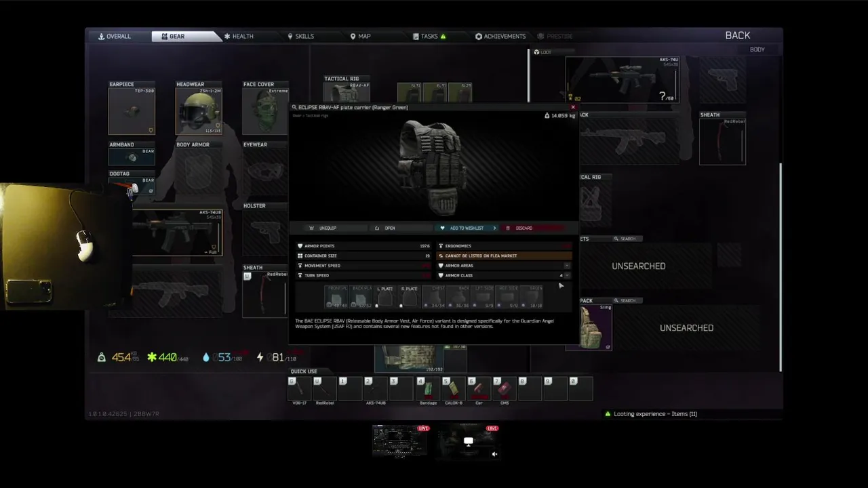The height and width of the screenshot is (488, 868).
Task: Click the empty Holster slot
Action: tap(265, 232)
